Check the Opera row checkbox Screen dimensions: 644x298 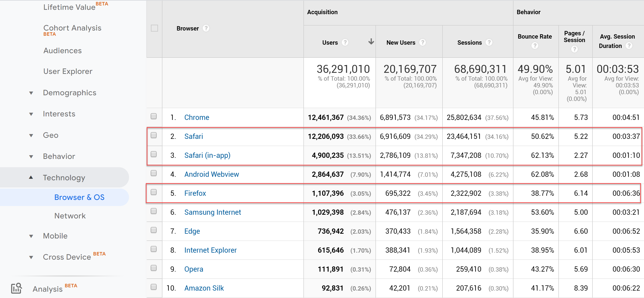154,268
